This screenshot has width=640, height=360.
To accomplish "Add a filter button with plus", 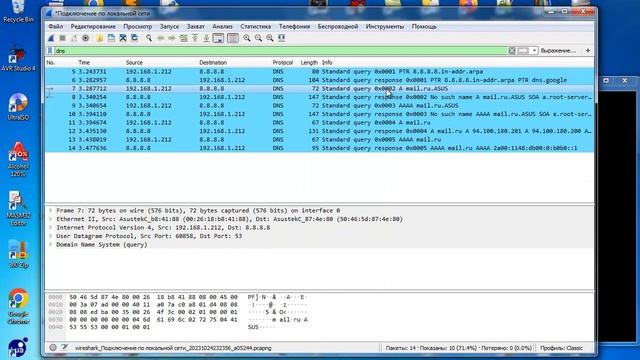I will click(x=588, y=51).
